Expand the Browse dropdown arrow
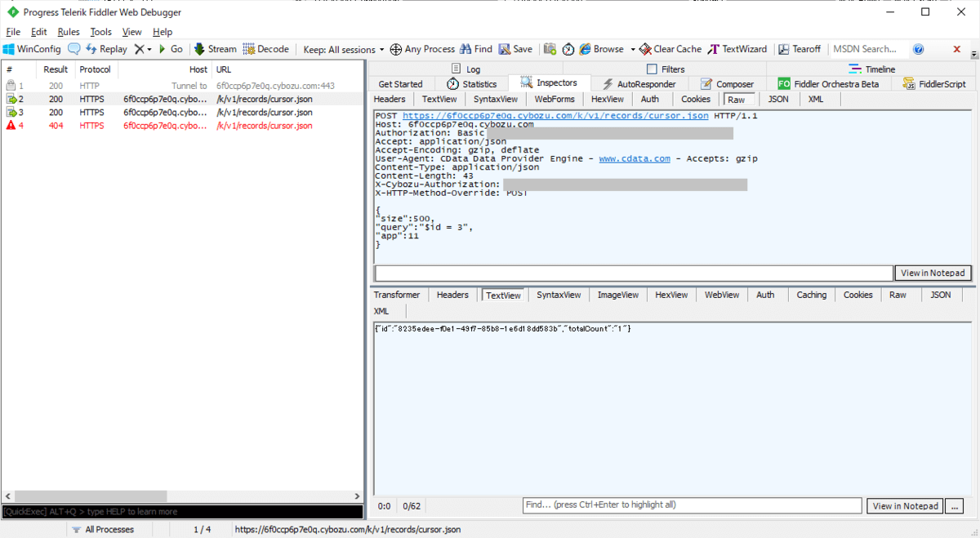Image resolution: width=980 pixels, height=538 pixels. 633,49
